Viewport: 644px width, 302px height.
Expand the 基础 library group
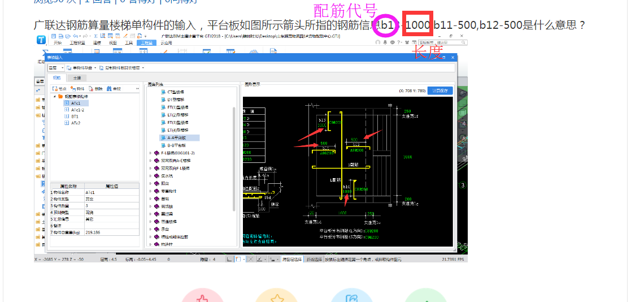tap(150, 199)
